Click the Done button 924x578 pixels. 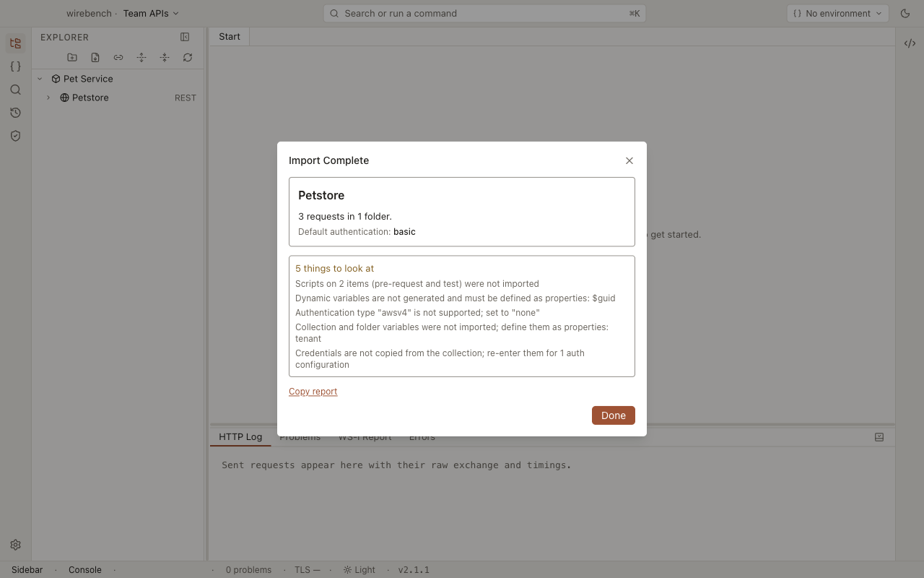(x=614, y=415)
